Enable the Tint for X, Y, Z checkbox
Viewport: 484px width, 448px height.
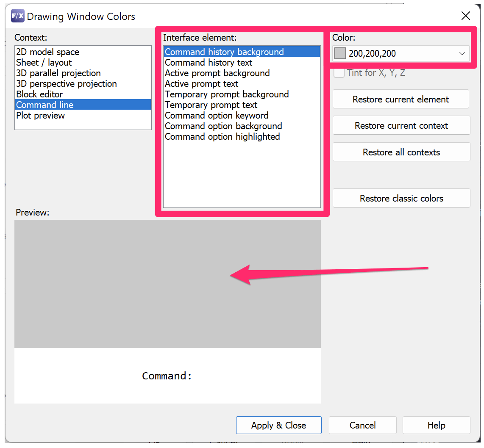click(339, 73)
